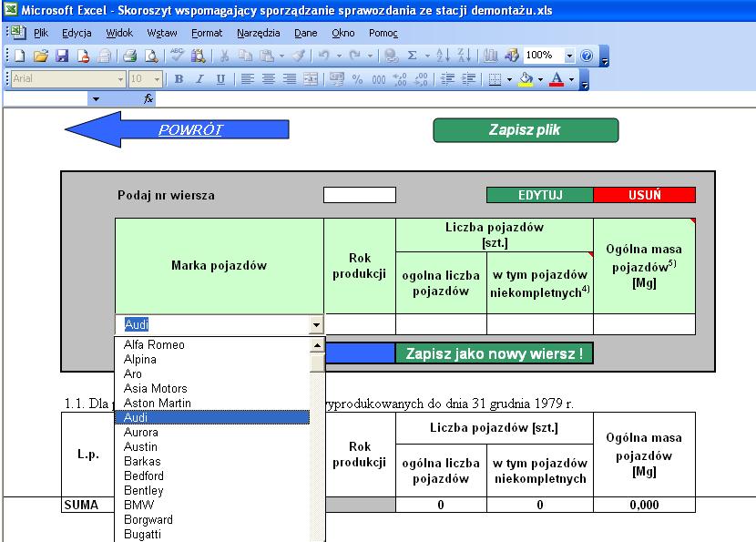
Task: Apply Merge and Center icon
Action: click(x=311, y=79)
